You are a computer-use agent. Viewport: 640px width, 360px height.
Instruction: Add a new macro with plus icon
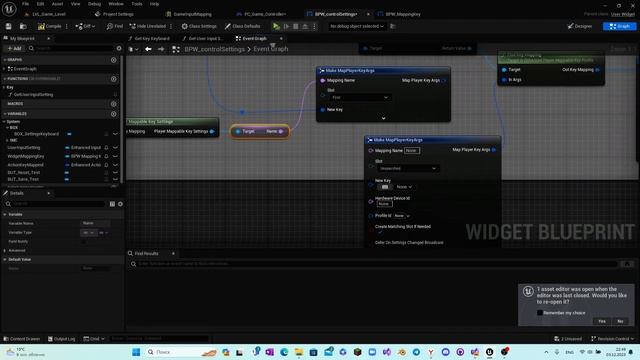[113, 104]
